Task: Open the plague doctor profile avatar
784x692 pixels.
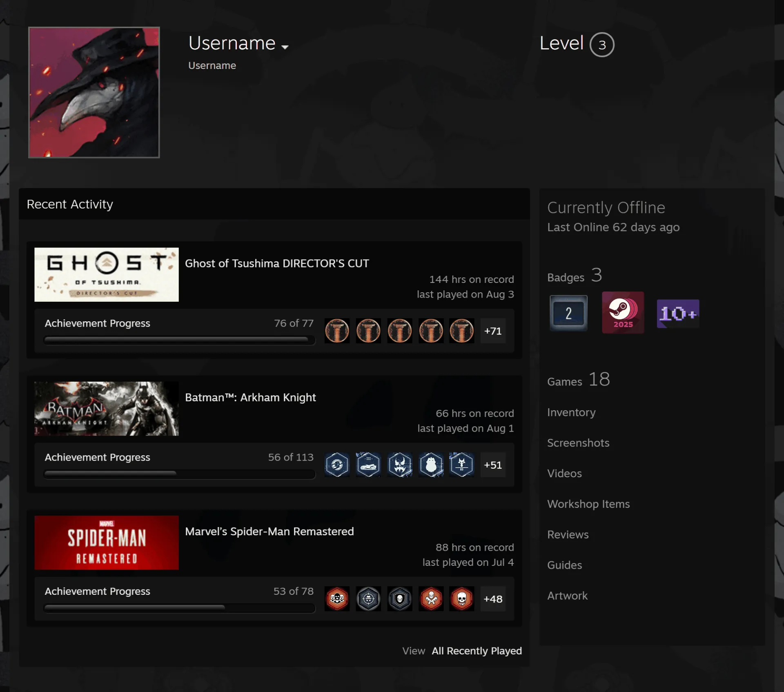Action: click(x=94, y=92)
